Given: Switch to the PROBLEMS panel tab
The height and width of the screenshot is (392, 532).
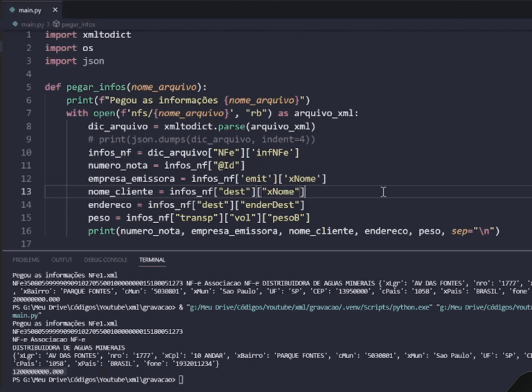Looking at the screenshot, I should pyautogui.click(x=26, y=260).
